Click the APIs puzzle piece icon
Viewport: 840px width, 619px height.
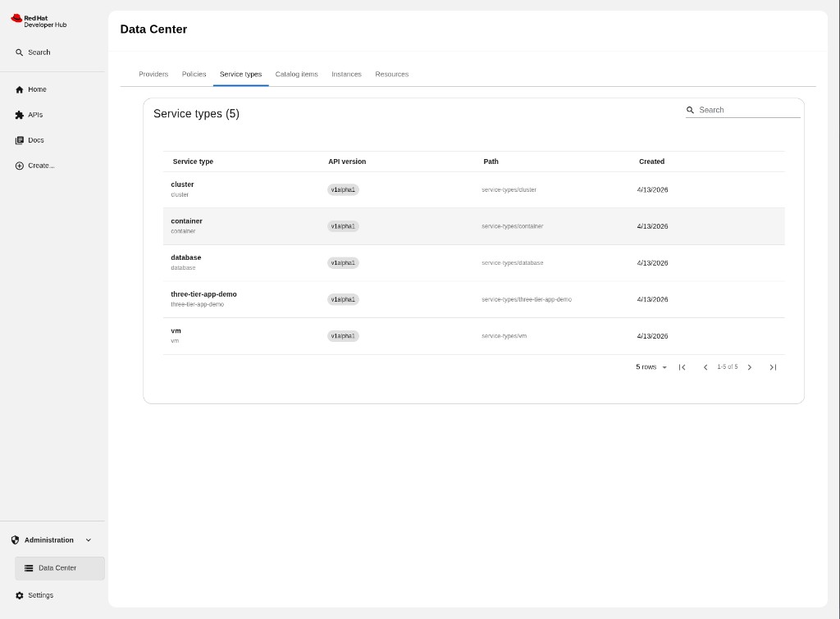(20, 115)
